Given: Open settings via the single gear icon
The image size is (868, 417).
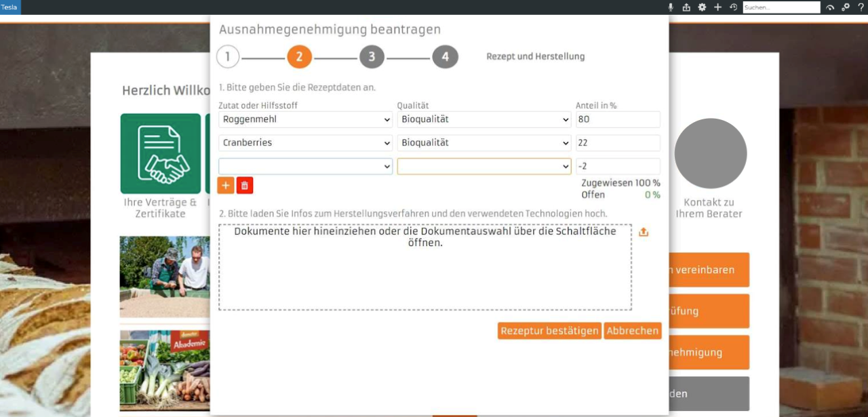Looking at the screenshot, I should click(x=702, y=7).
